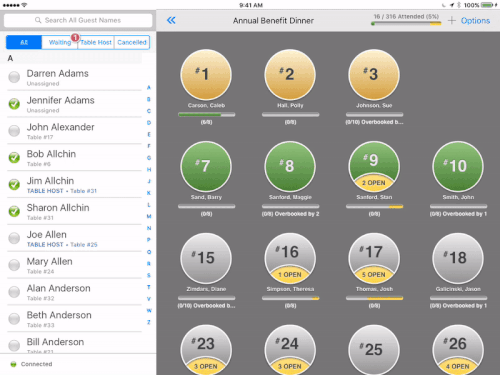Open table #26 with 4 open seats
This screenshot has width=500, height=375.
click(x=458, y=350)
